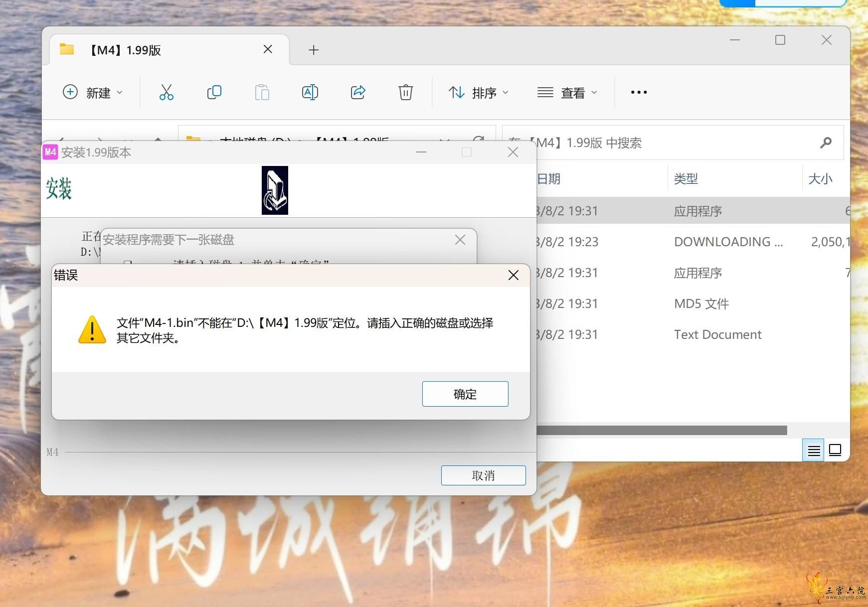Click the Copy icon in Explorer toolbar
Image resolution: width=868 pixels, height=607 pixels.
214,92
